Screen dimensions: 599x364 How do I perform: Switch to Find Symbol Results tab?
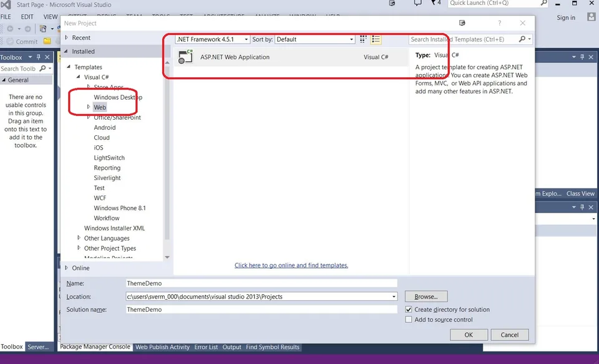coord(273,347)
